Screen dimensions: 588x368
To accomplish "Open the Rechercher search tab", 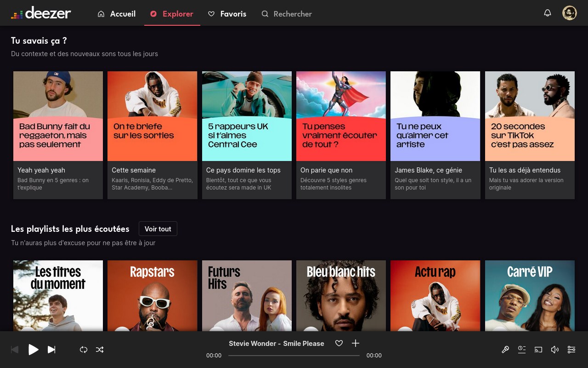I will coord(287,14).
